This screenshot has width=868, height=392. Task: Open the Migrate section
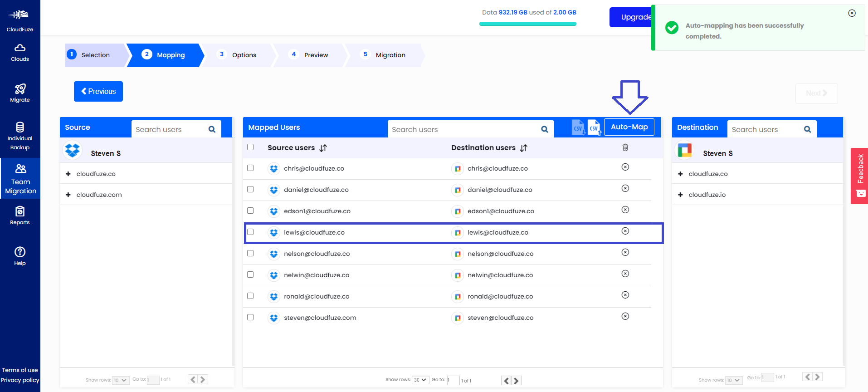click(20, 93)
